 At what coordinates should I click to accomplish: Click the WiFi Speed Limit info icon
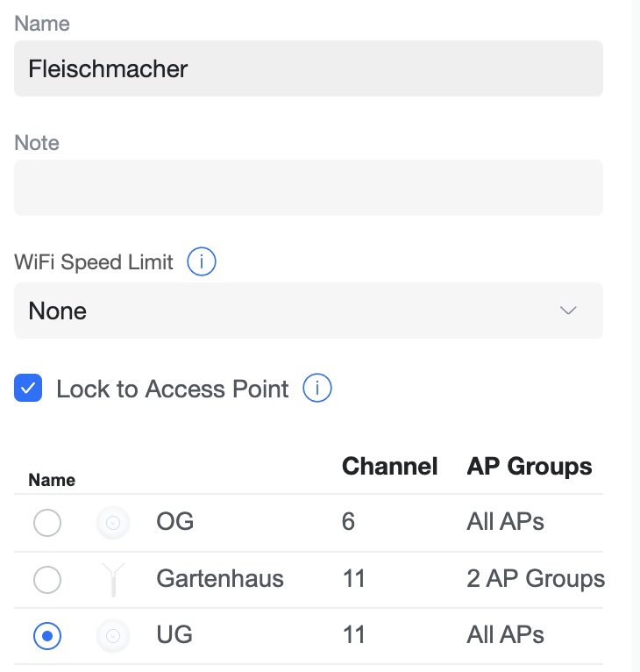point(202,261)
